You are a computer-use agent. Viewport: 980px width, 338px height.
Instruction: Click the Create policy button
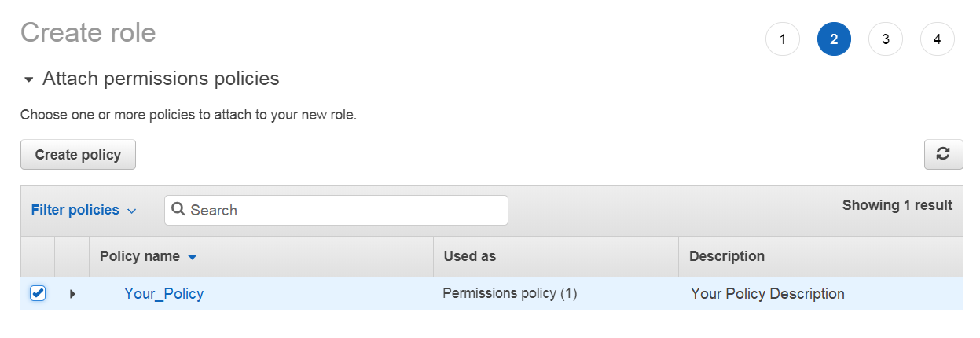(78, 155)
